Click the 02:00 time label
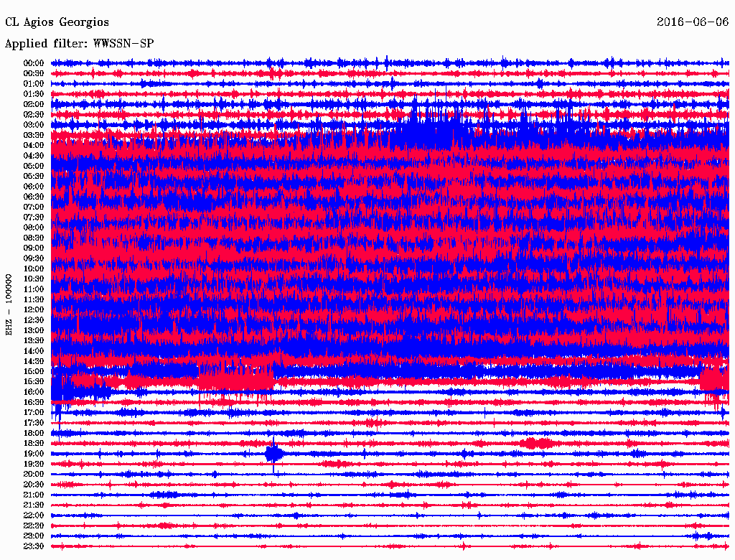The width and height of the screenshot is (735, 560). click(34, 104)
